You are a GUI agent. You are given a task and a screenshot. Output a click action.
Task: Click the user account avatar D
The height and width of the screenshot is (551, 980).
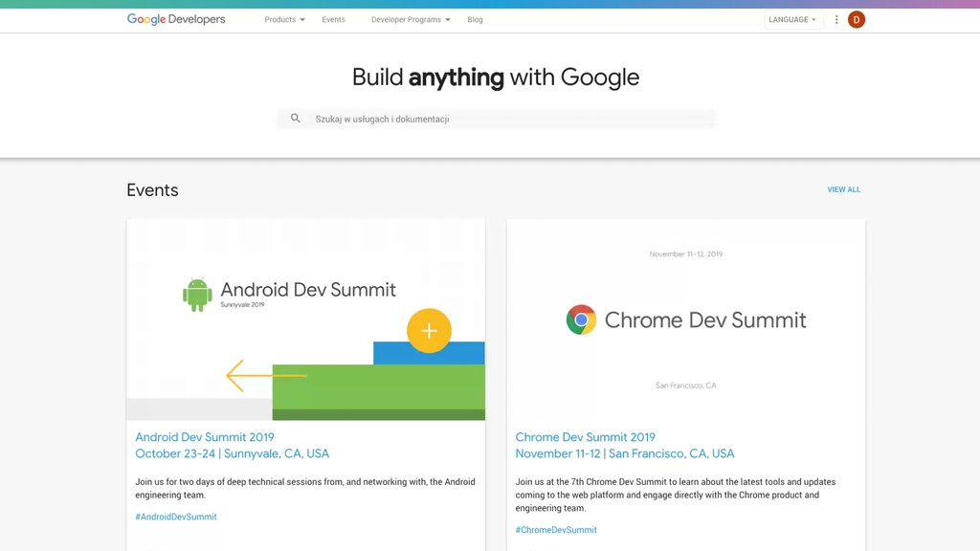pos(857,19)
